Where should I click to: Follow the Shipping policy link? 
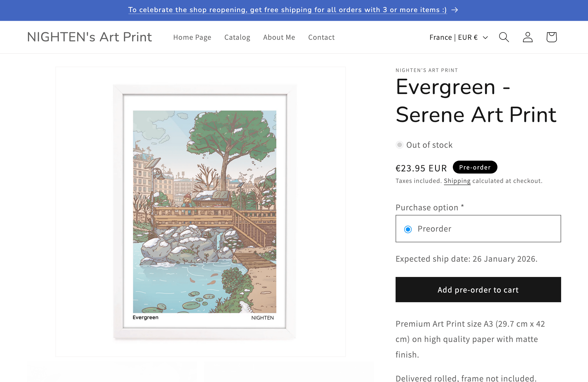coord(457,181)
